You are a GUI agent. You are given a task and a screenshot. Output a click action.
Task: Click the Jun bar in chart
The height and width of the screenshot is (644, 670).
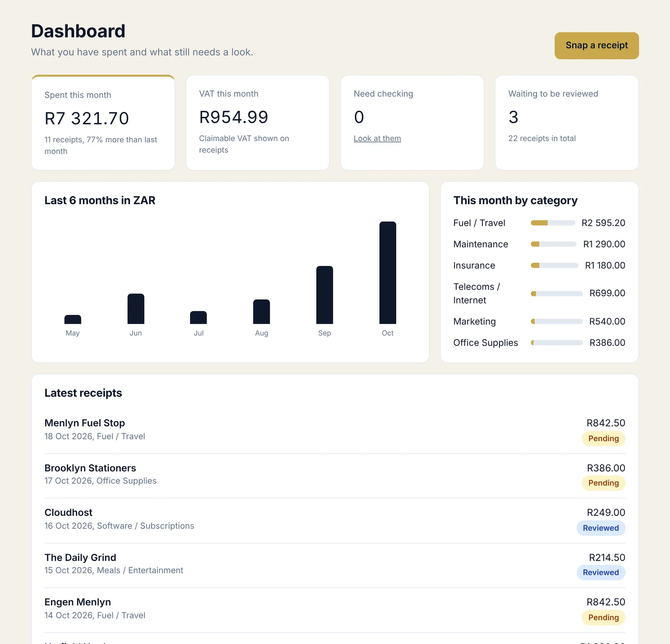click(x=136, y=309)
